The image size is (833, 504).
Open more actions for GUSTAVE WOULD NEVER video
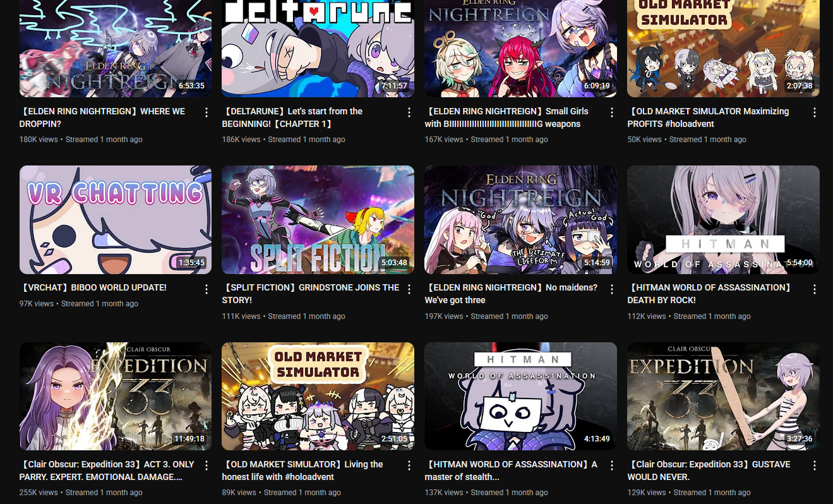pyautogui.click(x=815, y=465)
